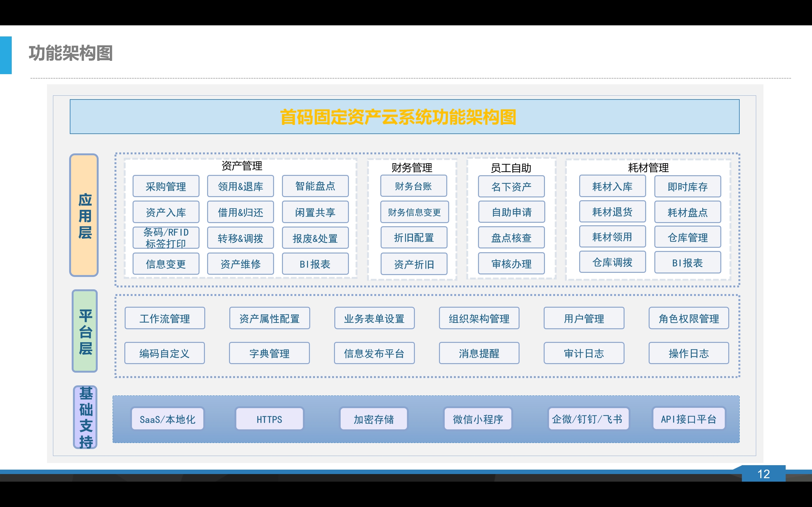812x507 pixels.
Task: Select the 名下资产 box
Action: (511, 186)
